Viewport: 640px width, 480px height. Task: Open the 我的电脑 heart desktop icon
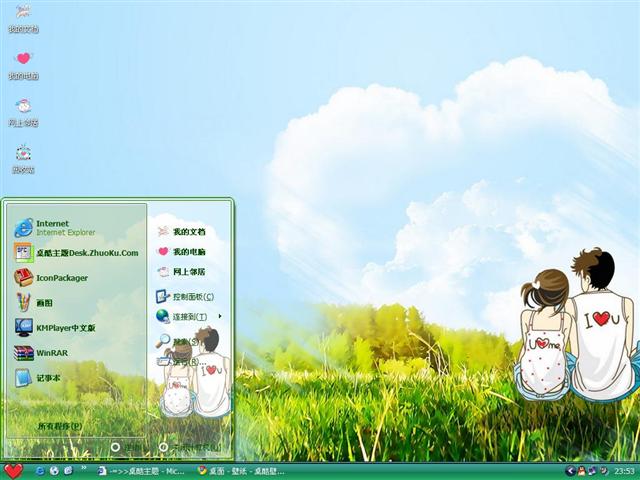pyautogui.click(x=23, y=65)
